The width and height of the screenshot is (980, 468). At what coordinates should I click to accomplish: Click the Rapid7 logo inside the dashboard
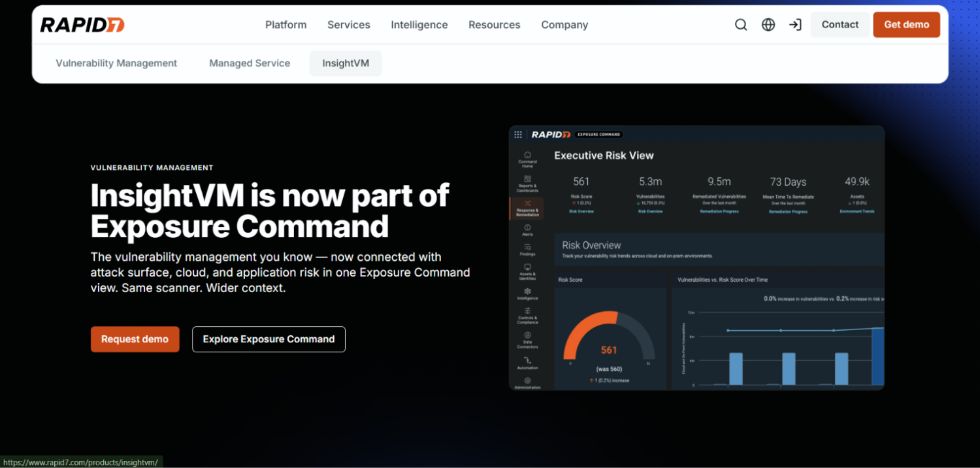pyautogui.click(x=551, y=135)
